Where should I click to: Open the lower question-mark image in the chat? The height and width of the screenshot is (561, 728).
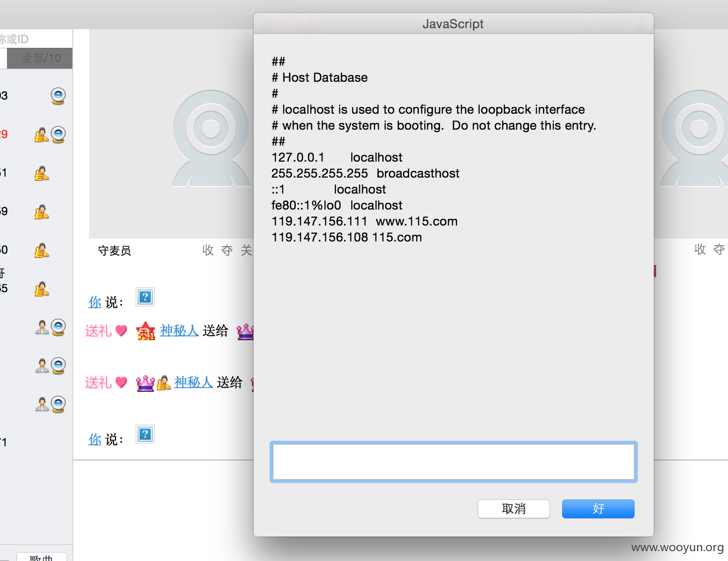(145, 434)
